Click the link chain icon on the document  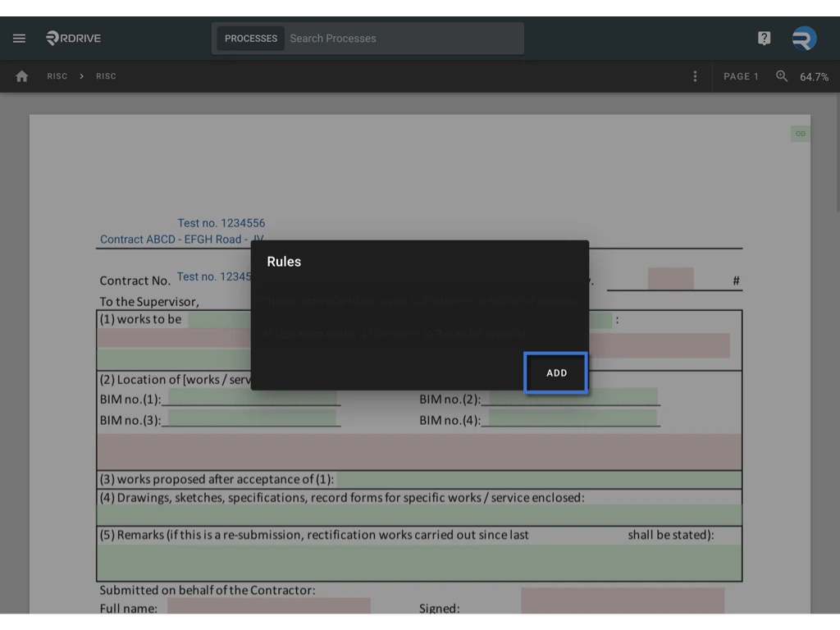pos(800,133)
